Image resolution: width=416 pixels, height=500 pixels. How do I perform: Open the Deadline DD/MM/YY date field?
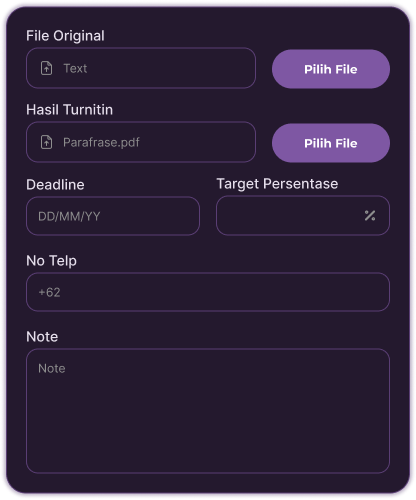(x=113, y=216)
